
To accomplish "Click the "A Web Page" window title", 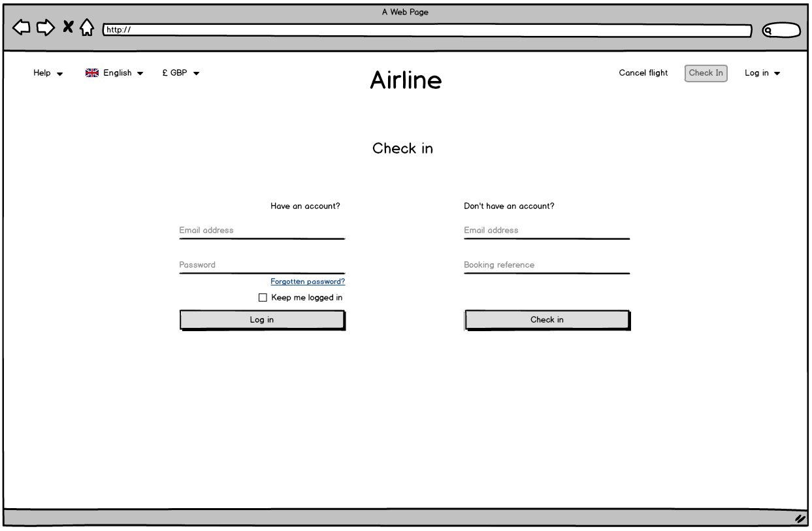I will coord(405,12).
